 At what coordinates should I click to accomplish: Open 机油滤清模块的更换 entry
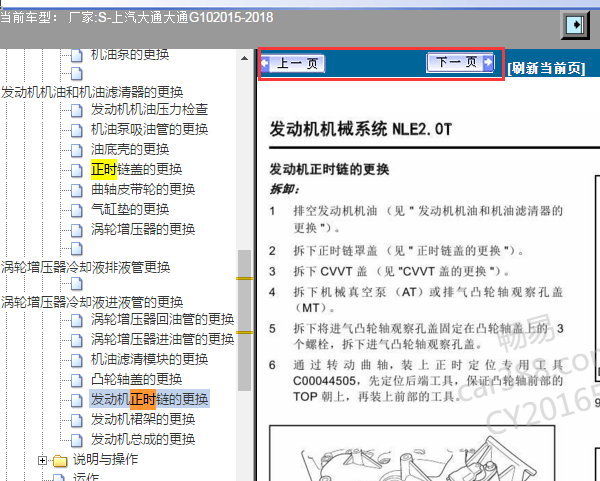[x=149, y=359]
